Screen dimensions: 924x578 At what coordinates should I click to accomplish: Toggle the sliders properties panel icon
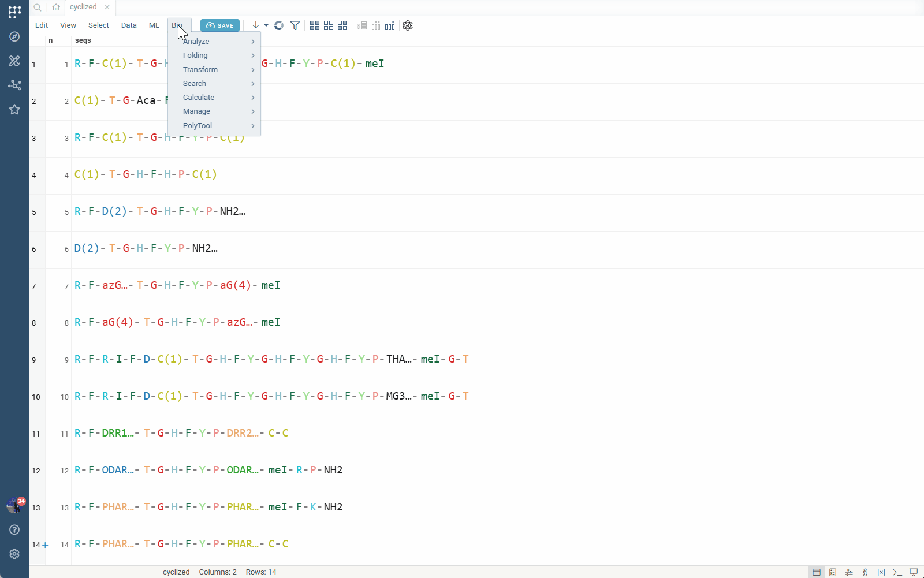tap(849, 572)
